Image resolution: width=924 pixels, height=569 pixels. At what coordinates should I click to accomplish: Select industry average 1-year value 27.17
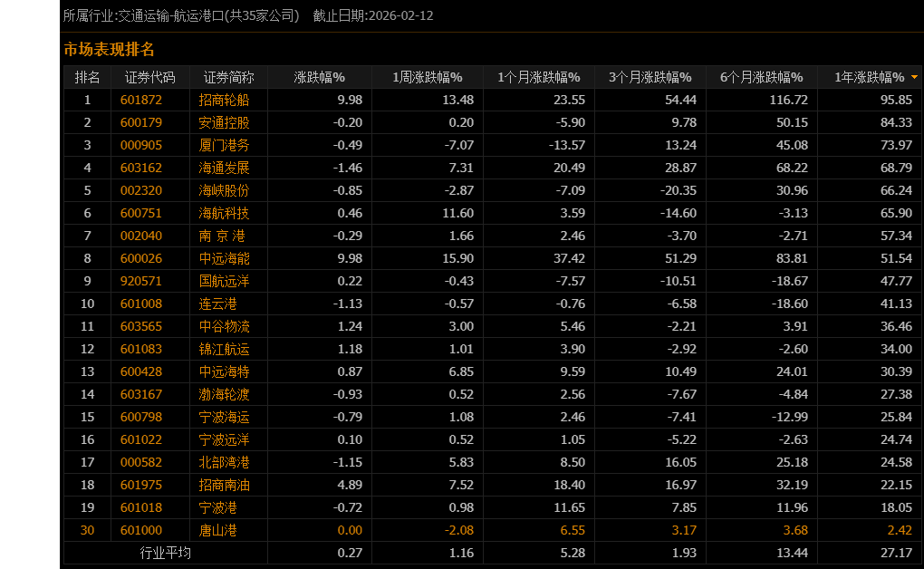pos(896,553)
